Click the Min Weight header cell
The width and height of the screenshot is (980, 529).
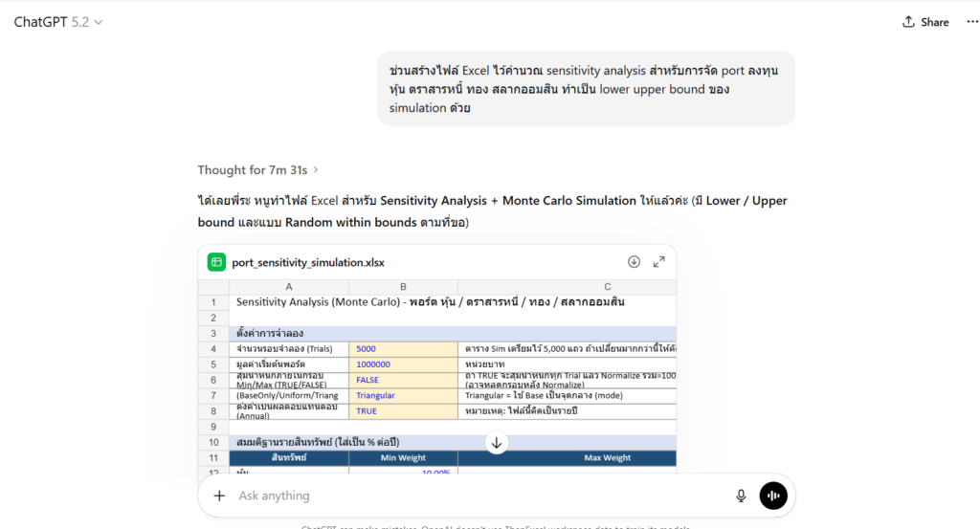click(x=403, y=458)
